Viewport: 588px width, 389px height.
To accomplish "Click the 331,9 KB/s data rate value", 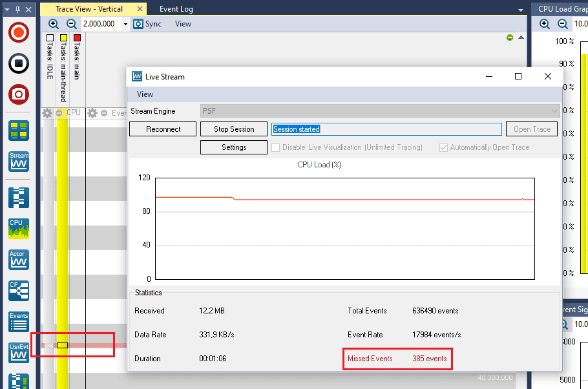I will click(216, 335).
